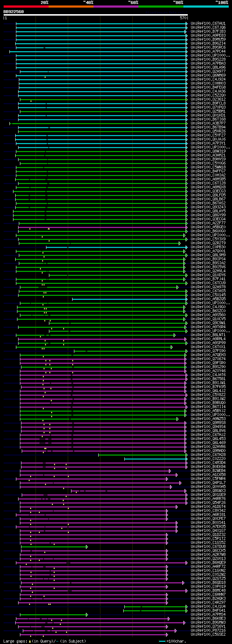Open hit UniRef100_Q0JAJ6
The image size is (232, 644).
click(208, 139)
